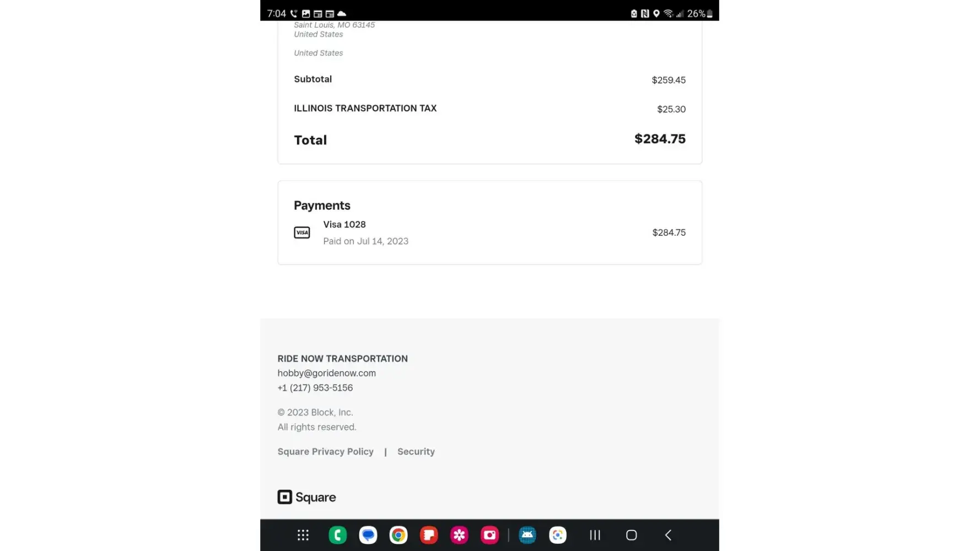Screen dimensions: 980x551
Task: Launch Google Chrome from the taskbar
Action: (x=398, y=535)
